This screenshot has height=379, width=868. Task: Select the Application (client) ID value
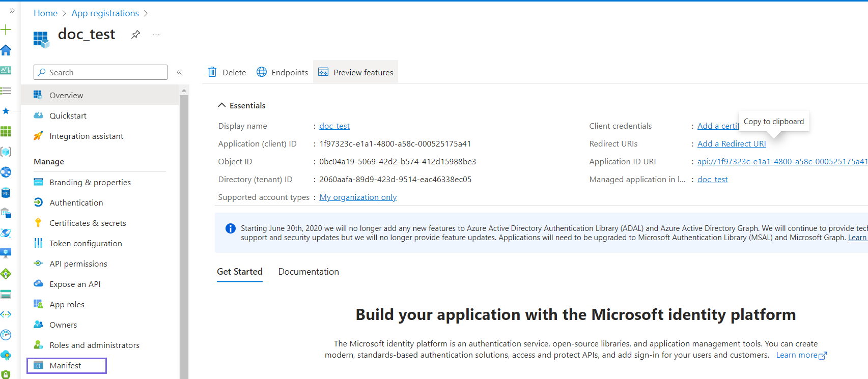click(x=395, y=143)
